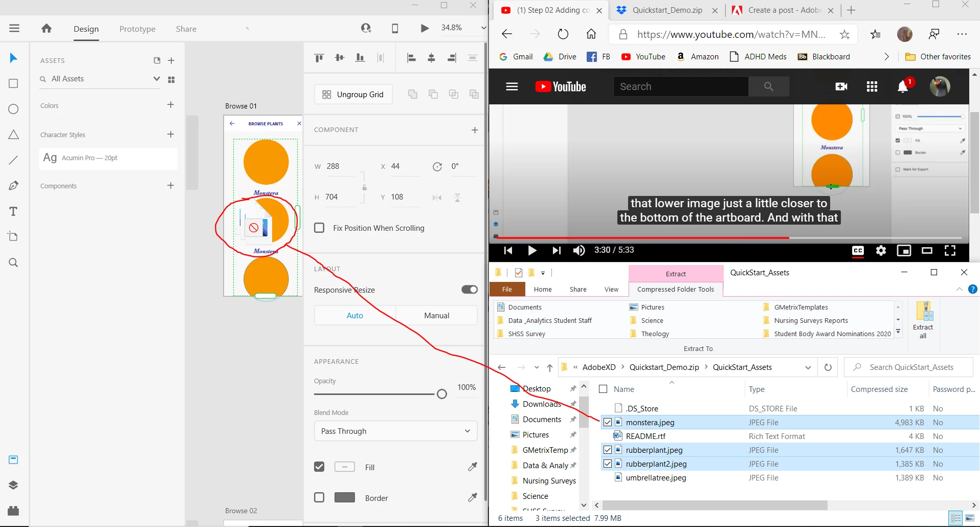Expand the All Assets filter dropdown
Viewport: 980px width, 527px height.
157,79
